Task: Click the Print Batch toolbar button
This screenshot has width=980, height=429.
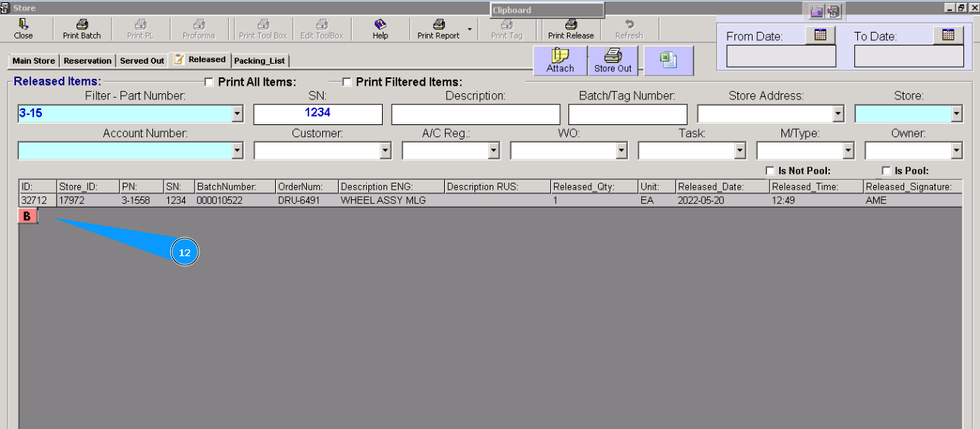Action: 82,29
